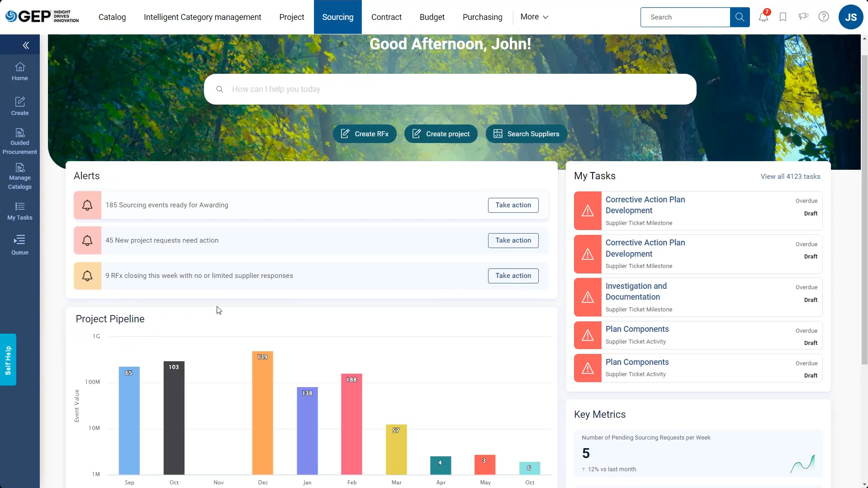This screenshot has width=868, height=488.
Task: Open the help question mark icon
Action: click(824, 17)
